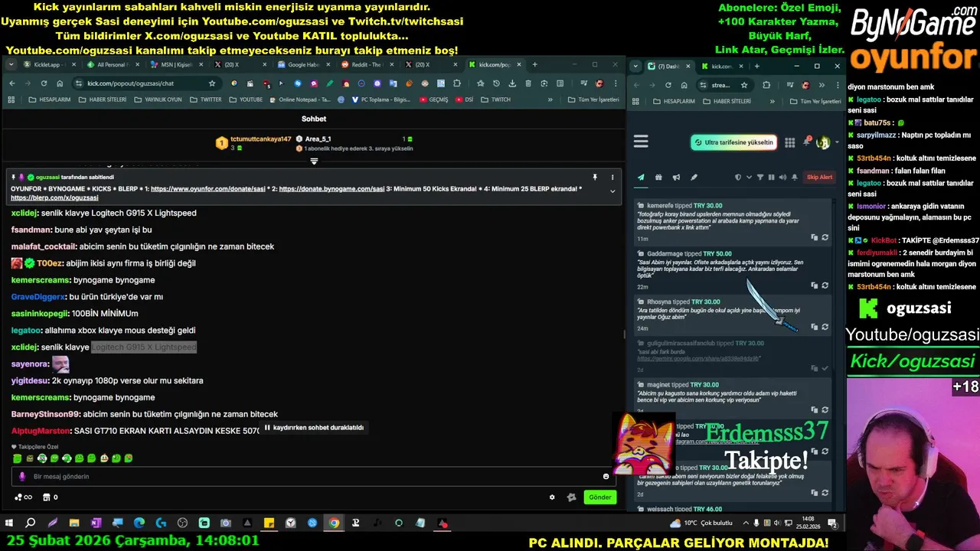Open tab search dropdown in left browser

click(11, 65)
